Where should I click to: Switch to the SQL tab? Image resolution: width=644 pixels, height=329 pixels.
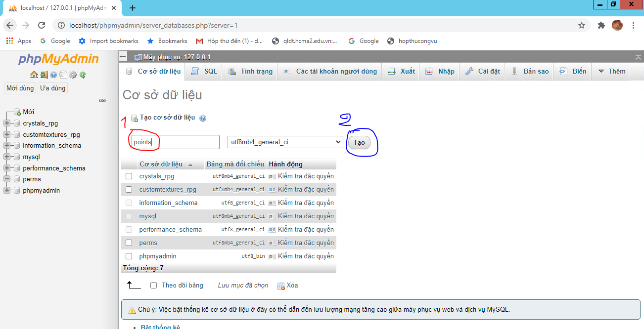204,71
